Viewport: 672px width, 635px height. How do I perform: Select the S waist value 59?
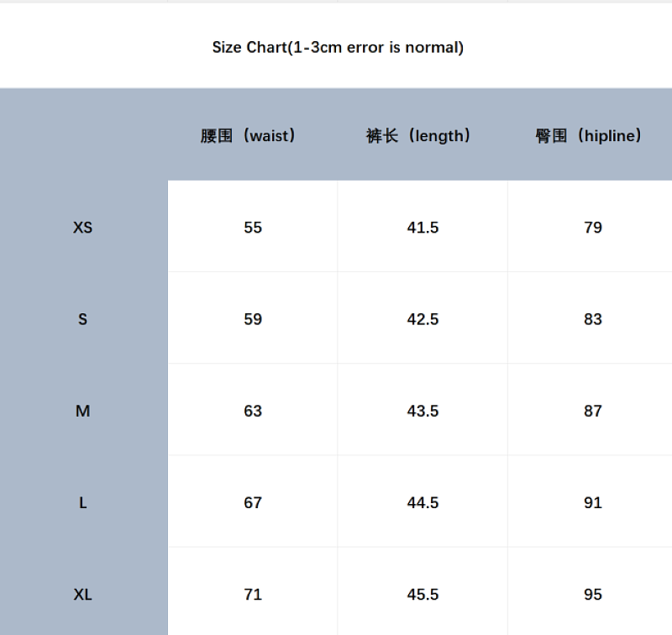pyautogui.click(x=253, y=319)
